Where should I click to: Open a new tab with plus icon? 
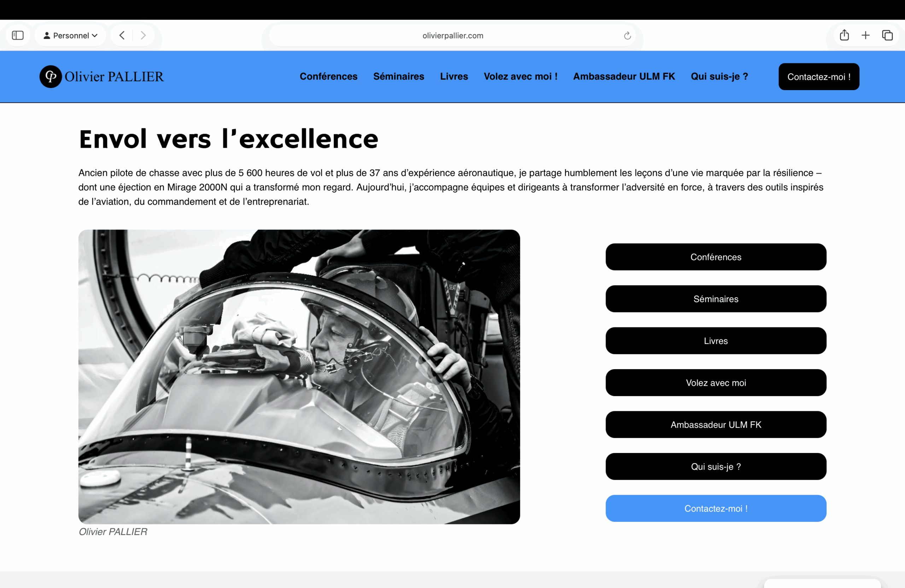click(865, 35)
